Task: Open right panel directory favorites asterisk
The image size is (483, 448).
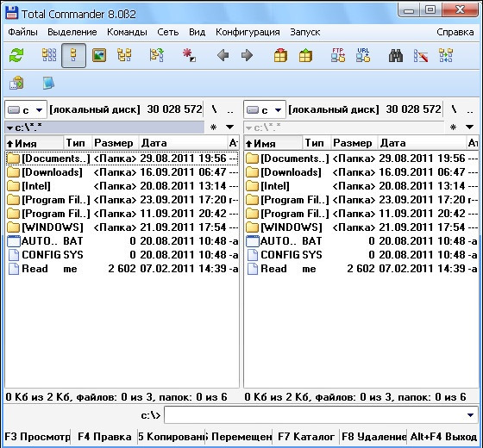Action: [453, 128]
